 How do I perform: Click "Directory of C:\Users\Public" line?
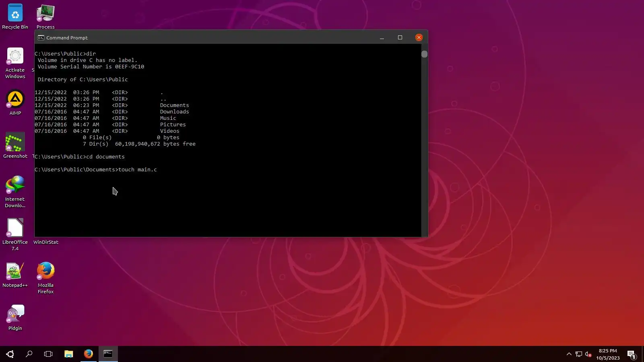pyautogui.click(x=83, y=80)
